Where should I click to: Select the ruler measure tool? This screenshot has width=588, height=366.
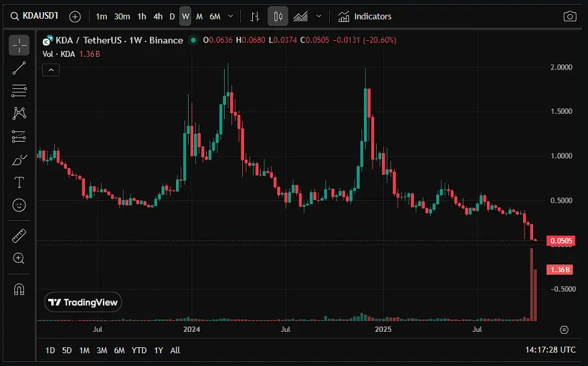coord(19,236)
